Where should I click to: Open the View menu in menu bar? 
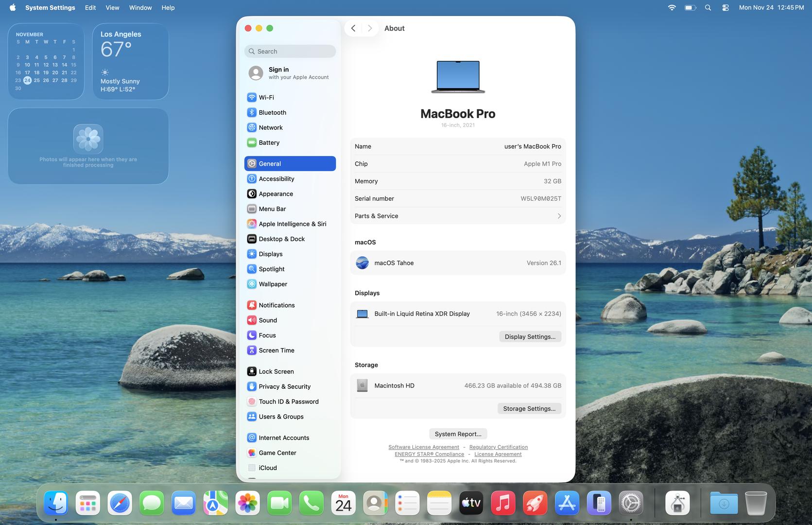tap(112, 8)
